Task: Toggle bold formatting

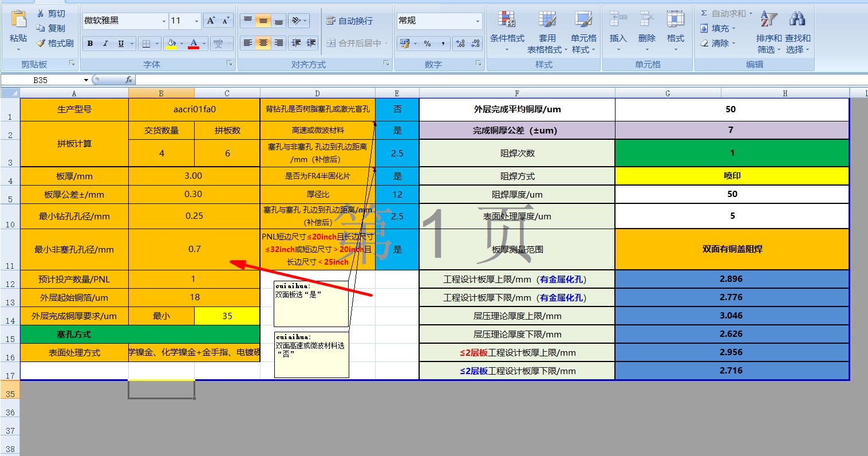Action: point(90,44)
